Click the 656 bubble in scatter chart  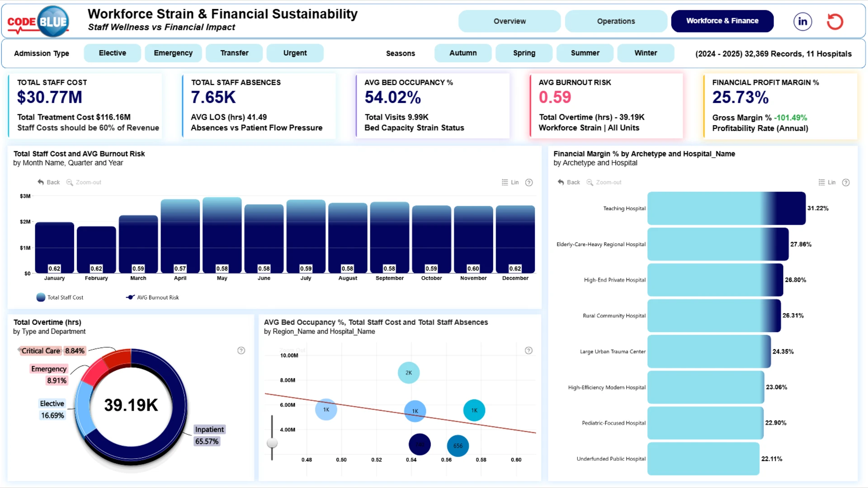[458, 446]
